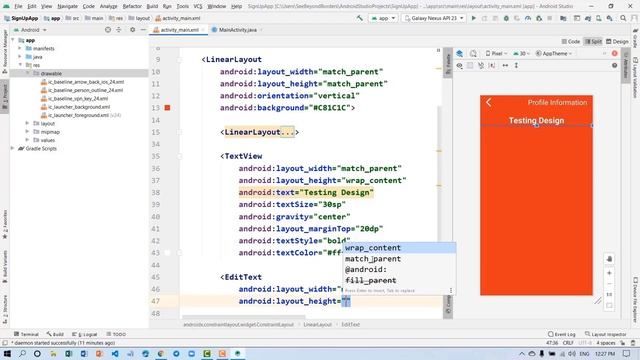Image resolution: width=640 pixels, height=360 pixels.
Task: Open the Terminal tool window
Action: click(x=27, y=334)
